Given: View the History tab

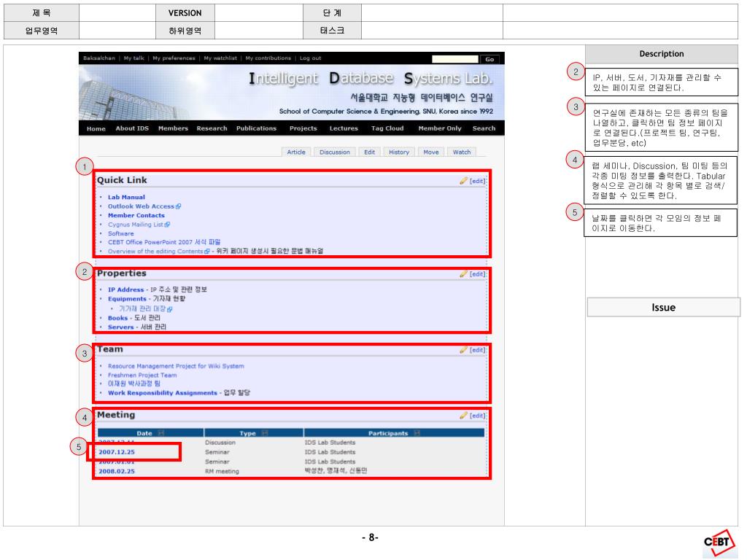Looking at the screenshot, I should (x=399, y=152).
